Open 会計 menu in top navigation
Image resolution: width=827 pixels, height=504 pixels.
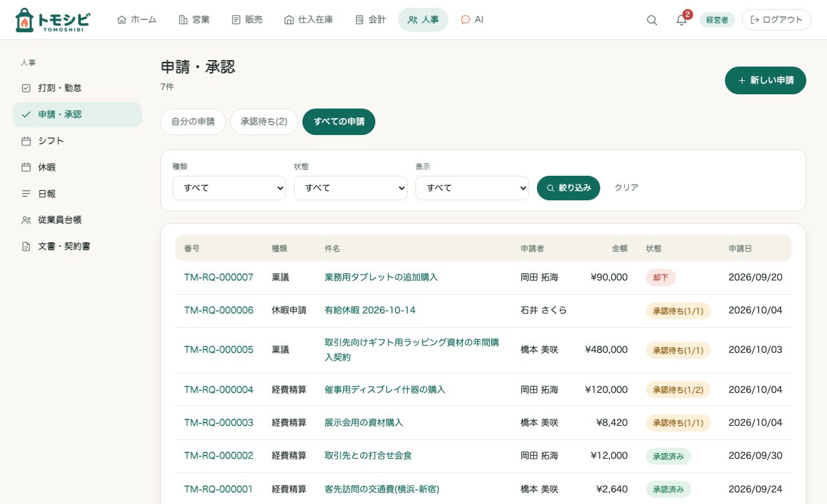[370, 20]
